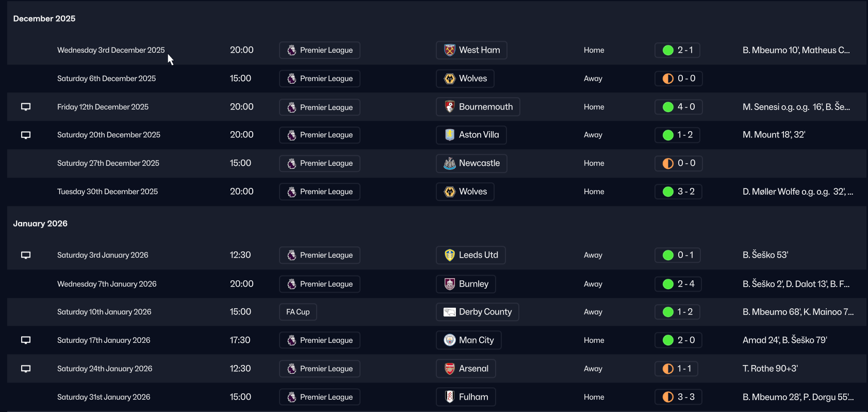This screenshot has width=868, height=412.
Task: Click the Burnley club crest icon
Action: [450, 284]
